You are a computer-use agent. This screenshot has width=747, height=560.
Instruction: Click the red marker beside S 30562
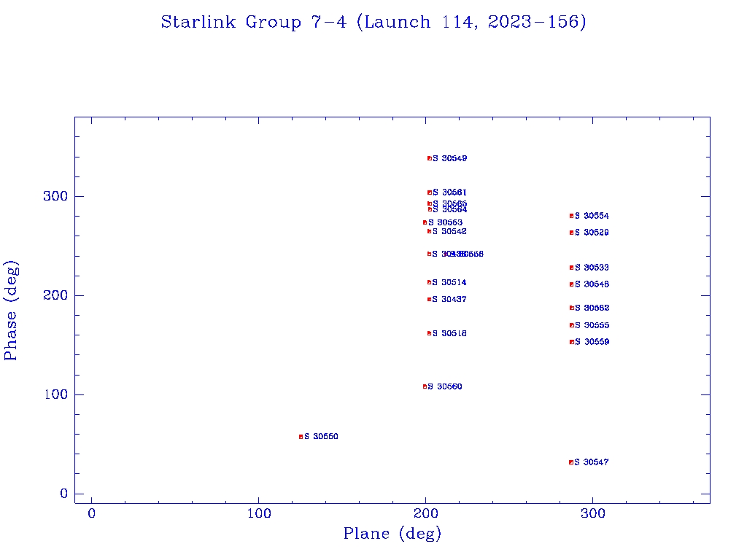tap(572, 308)
